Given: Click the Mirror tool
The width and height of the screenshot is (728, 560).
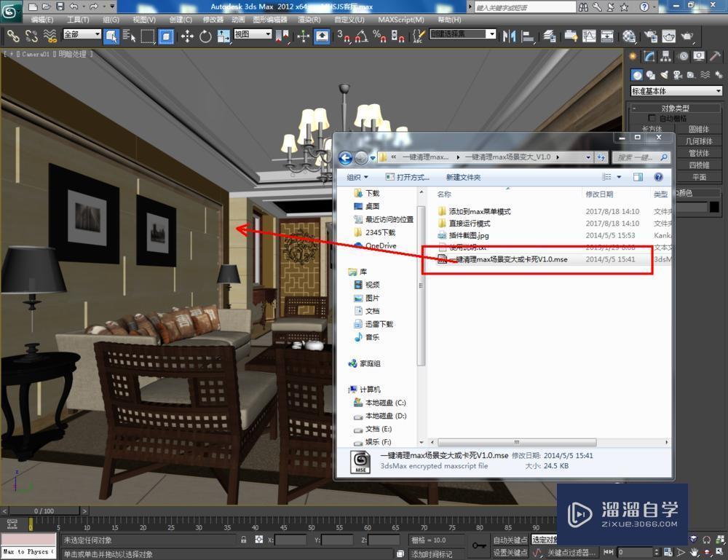Looking at the screenshot, I should [x=509, y=36].
